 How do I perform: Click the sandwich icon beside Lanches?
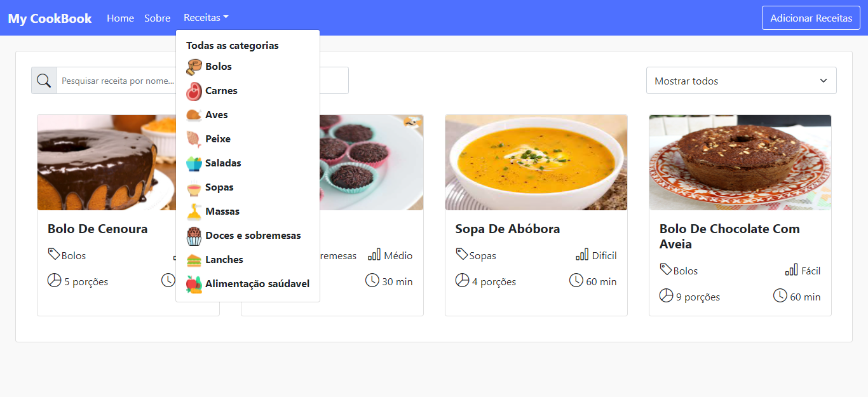tap(194, 260)
